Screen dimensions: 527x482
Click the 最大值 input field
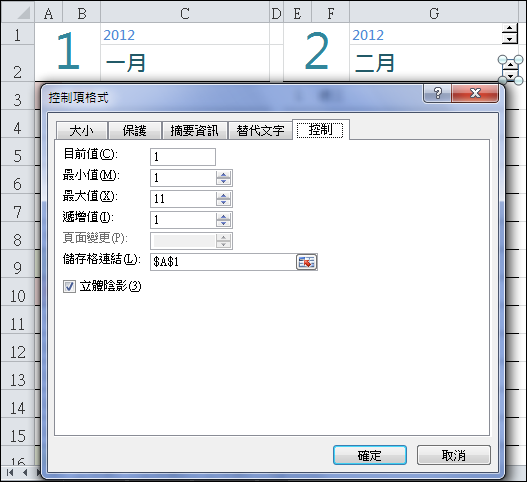click(x=183, y=199)
